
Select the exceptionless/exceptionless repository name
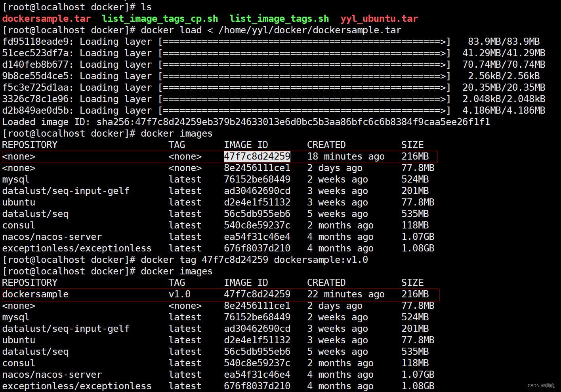point(76,248)
